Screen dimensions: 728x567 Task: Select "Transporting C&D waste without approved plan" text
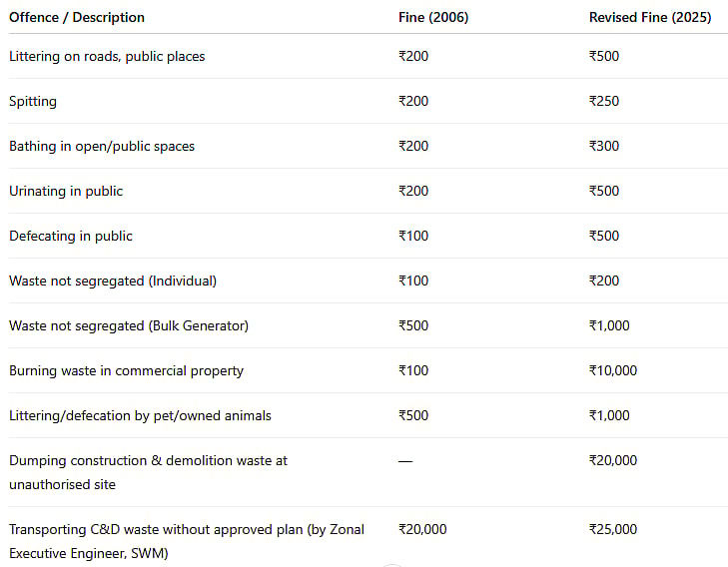point(187,529)
